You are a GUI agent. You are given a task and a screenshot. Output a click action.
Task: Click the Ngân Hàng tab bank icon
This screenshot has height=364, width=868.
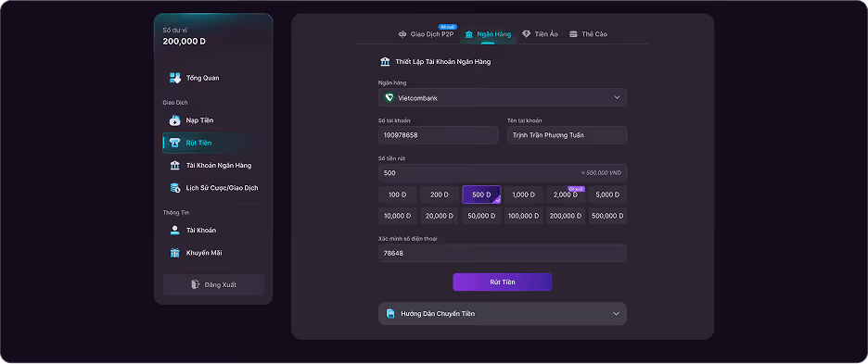(469, 34)
